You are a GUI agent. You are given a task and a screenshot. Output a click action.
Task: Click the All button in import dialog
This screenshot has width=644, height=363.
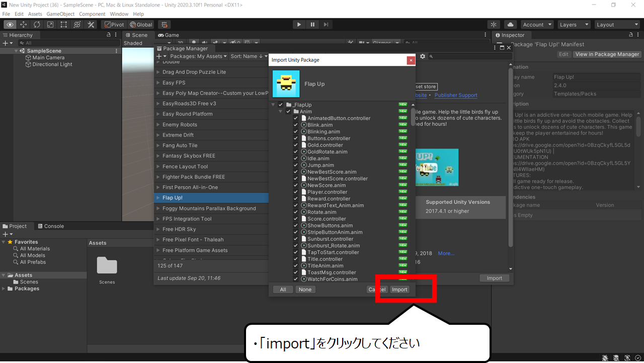click(283, 290)
